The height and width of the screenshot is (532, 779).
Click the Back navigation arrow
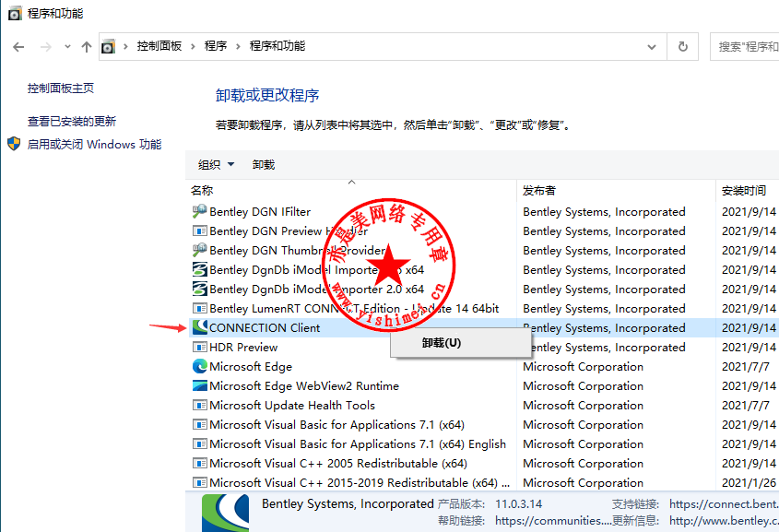pos(18,47)
